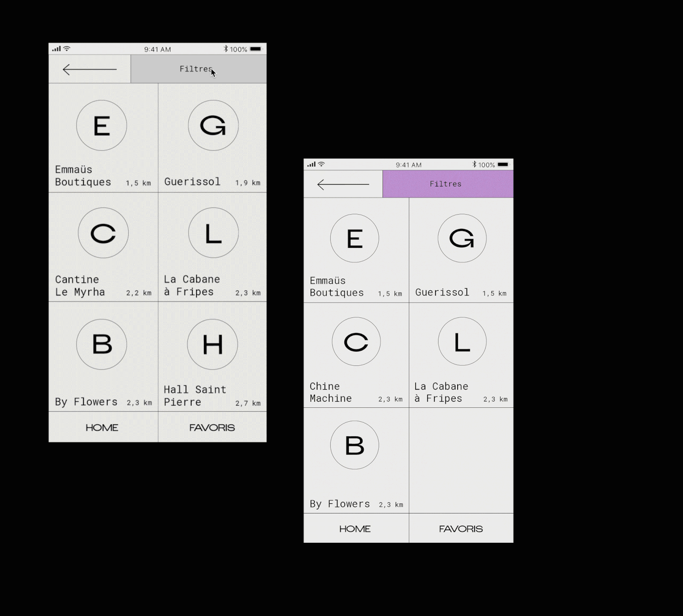683x616 pixels.
Task: Open Guerissol label on right phone
Action: coord(442,292)
